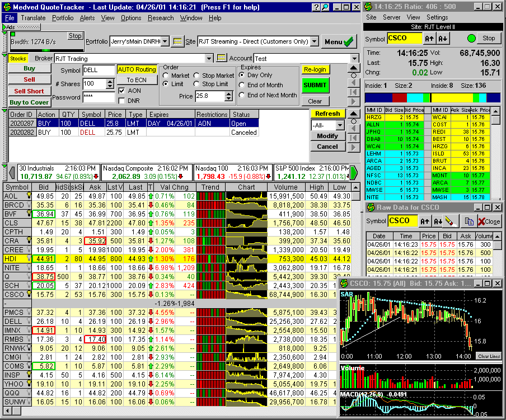Click the grid icon beside the Broker dropdown
506x420 pixels.
coord(221,58)
